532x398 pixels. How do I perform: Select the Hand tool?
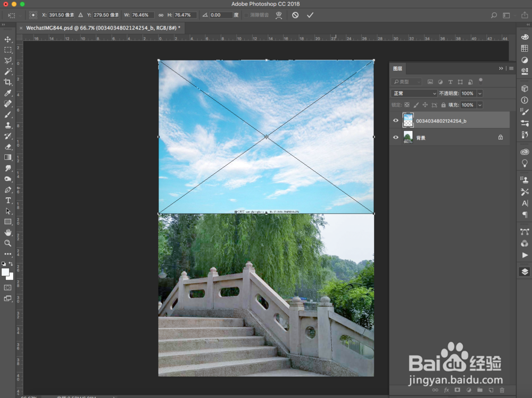(7, 232)
